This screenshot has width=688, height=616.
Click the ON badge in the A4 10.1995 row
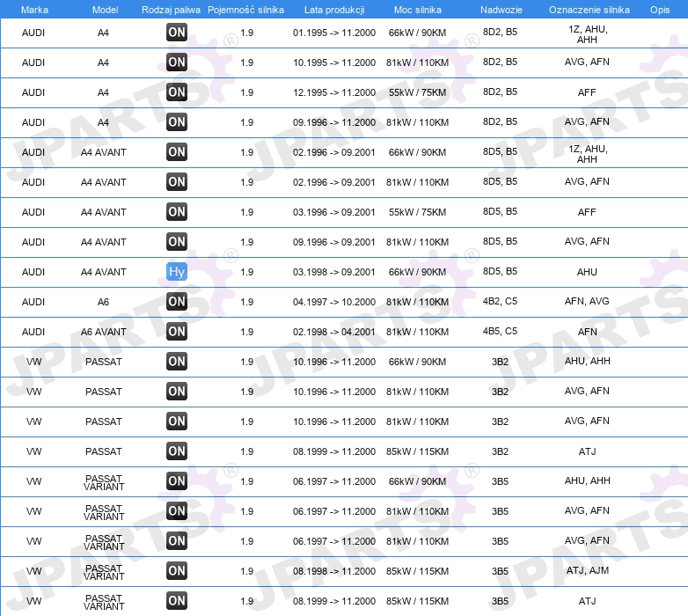(177, 62)
